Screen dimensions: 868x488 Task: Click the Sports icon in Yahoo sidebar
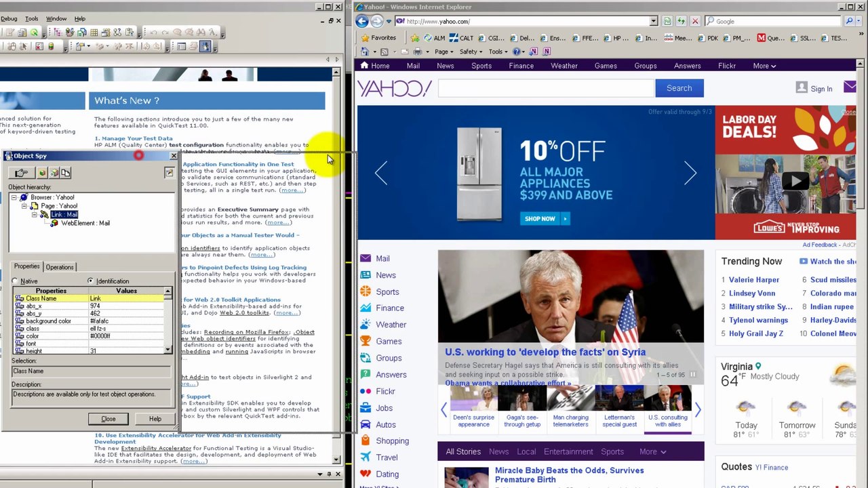(366, 291)
